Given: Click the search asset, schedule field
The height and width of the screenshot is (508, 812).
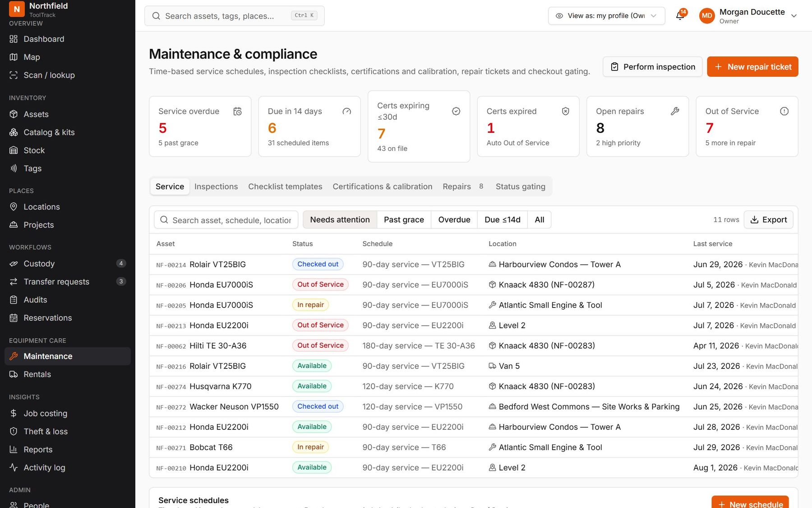Looking at the screenshot, I should (x=226, y=220).
